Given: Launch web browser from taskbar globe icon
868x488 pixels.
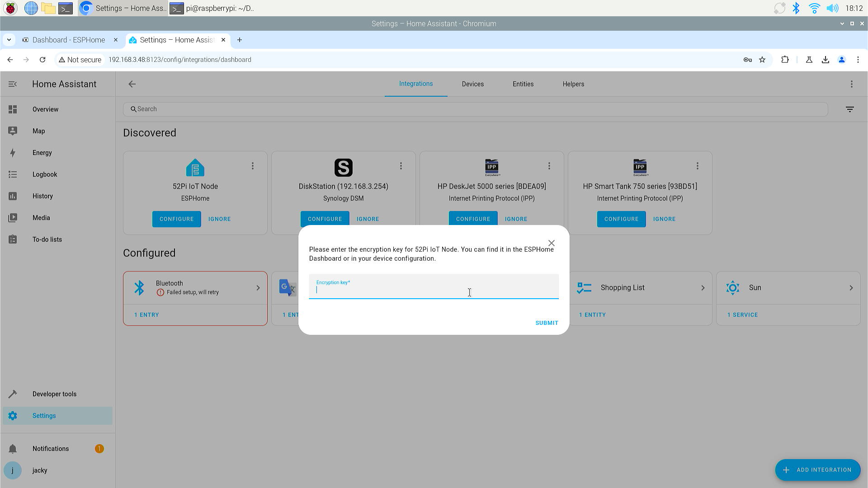Looking at the screenshot, I should [31, 8].
